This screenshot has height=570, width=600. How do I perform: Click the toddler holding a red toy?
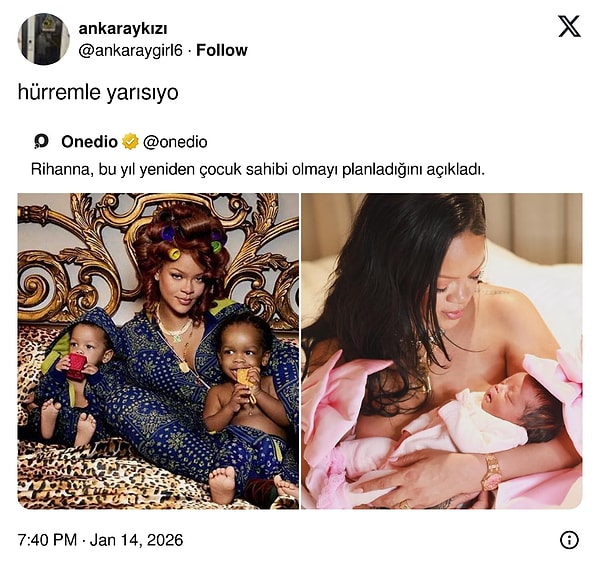(73, 379)
